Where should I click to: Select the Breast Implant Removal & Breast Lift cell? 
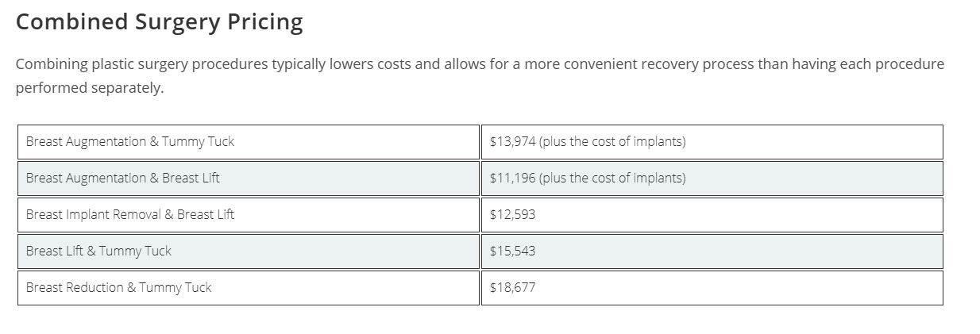(130, 215)
